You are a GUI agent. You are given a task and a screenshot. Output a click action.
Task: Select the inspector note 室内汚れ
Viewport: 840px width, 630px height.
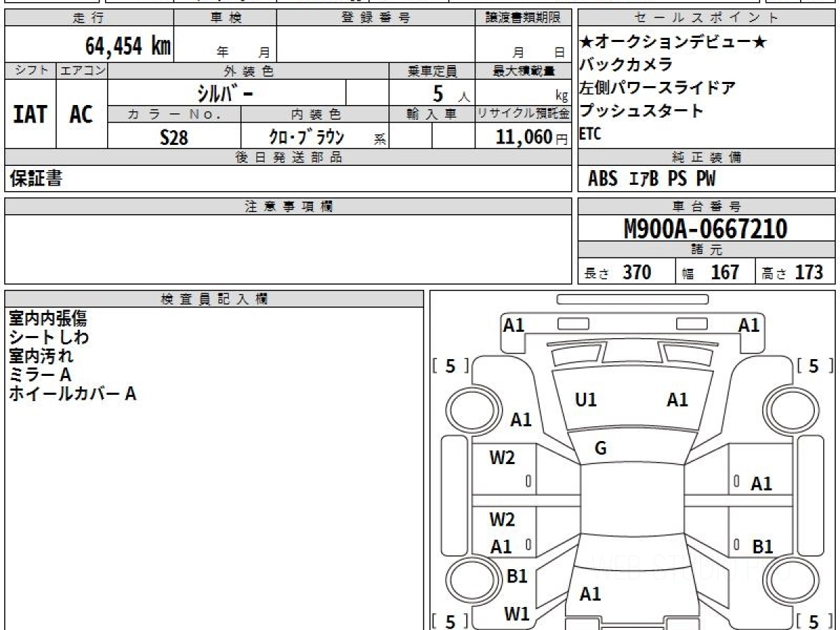tap(41, 356)
